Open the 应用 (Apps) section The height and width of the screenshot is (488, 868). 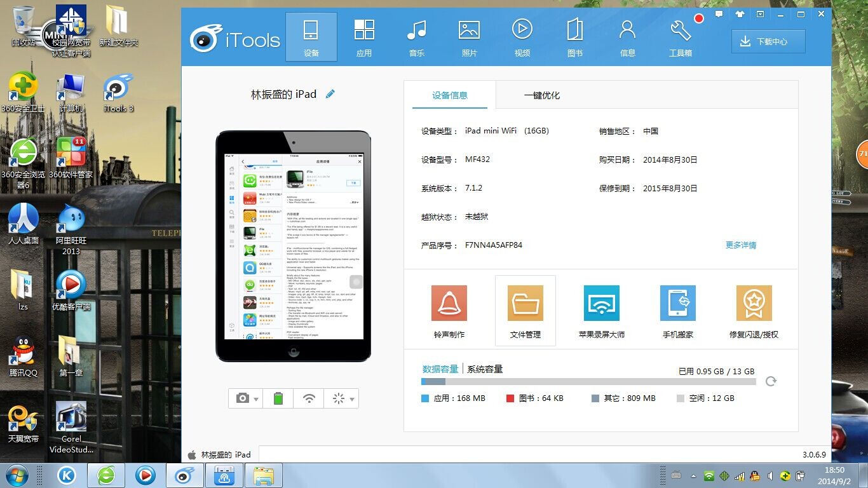364,37
